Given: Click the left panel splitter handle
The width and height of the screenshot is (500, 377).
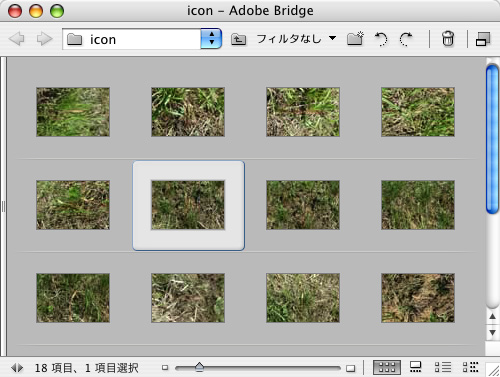Looking at the screenshot, I should (3, 207).
